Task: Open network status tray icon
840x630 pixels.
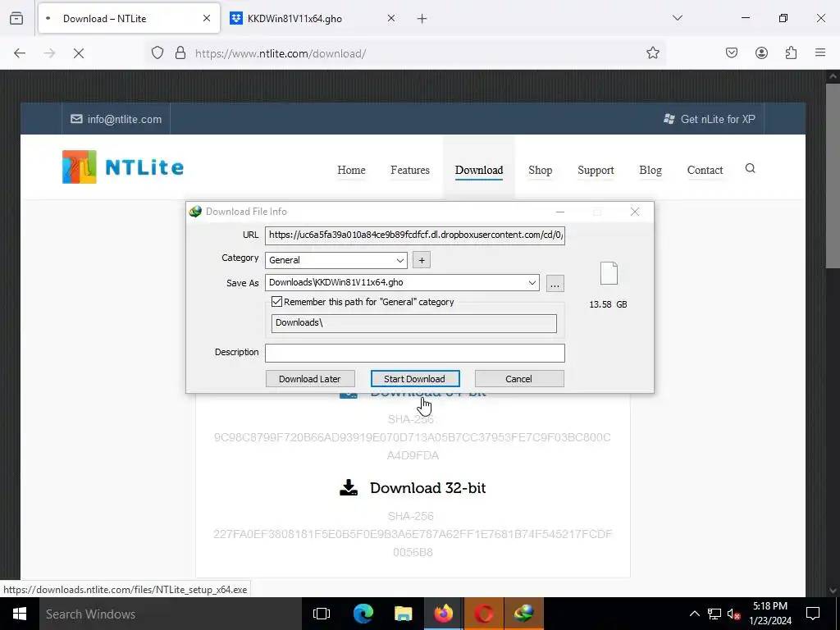Action: [x=714, y=614]
